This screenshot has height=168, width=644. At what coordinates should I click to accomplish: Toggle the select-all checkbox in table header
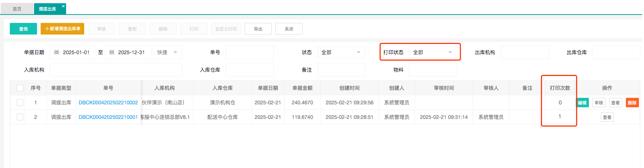pyautogui.click(x=20, y=88)
